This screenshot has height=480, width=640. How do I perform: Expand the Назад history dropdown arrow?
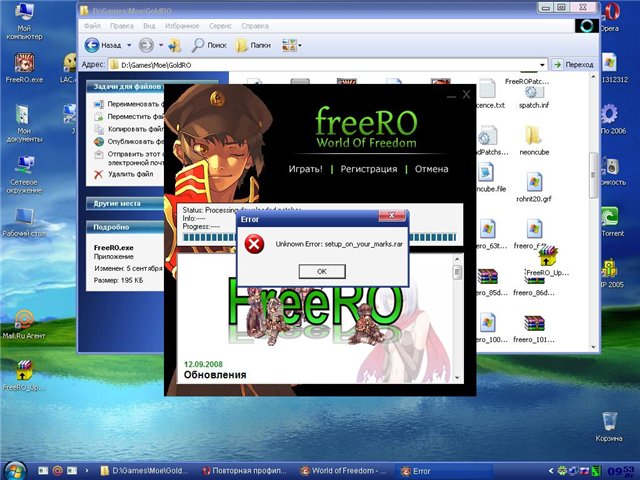tap(129, 45)
